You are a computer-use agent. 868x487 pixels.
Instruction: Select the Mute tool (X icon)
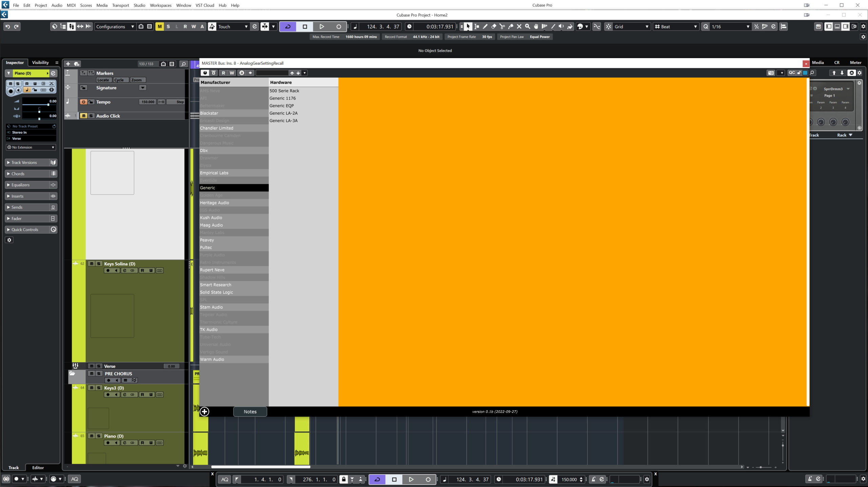coord(519,26)
